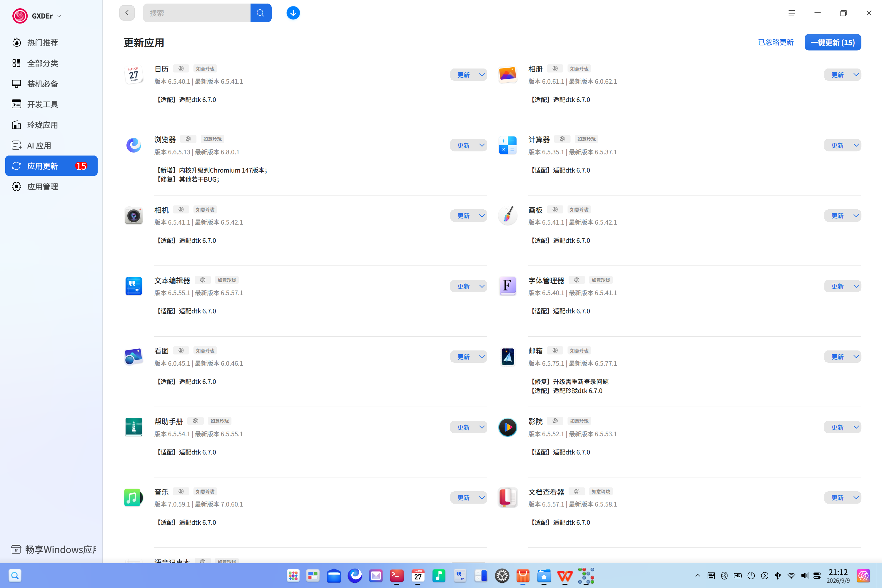Click the volume speaker tray icon
The height and width of the screenshot is (588, 882).
pos(804,576)
